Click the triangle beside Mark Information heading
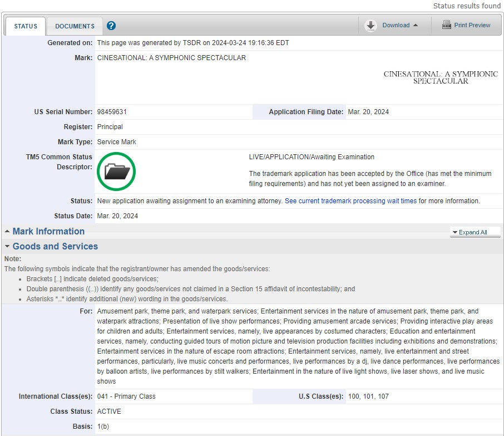This screenshot has height=436, width=504. tap(7, 232)
